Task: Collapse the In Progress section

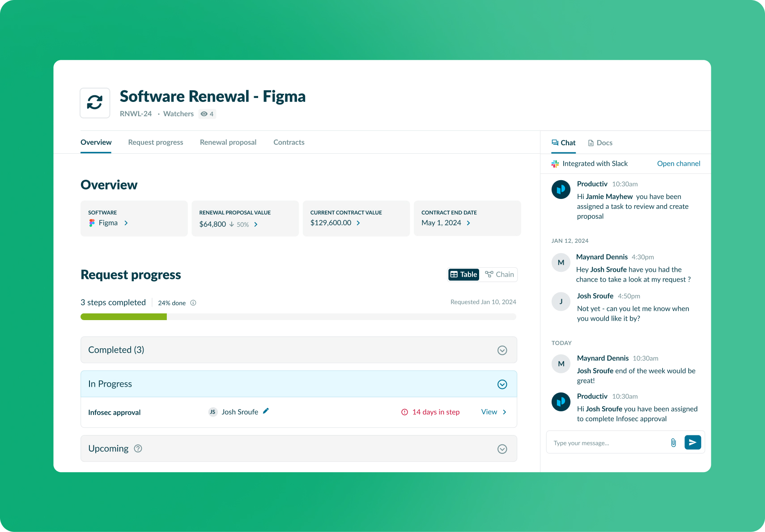Action: click(502, 384)
